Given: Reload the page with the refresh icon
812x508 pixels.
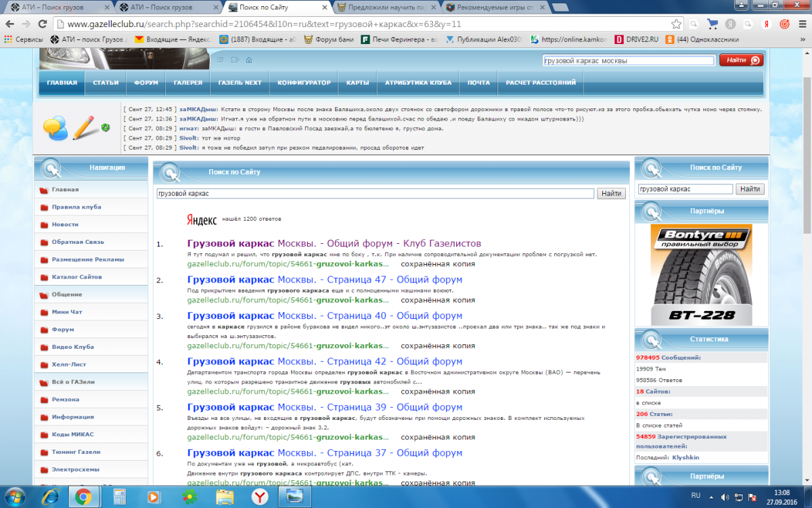Looking at the screenshot, I should point(44,24).
